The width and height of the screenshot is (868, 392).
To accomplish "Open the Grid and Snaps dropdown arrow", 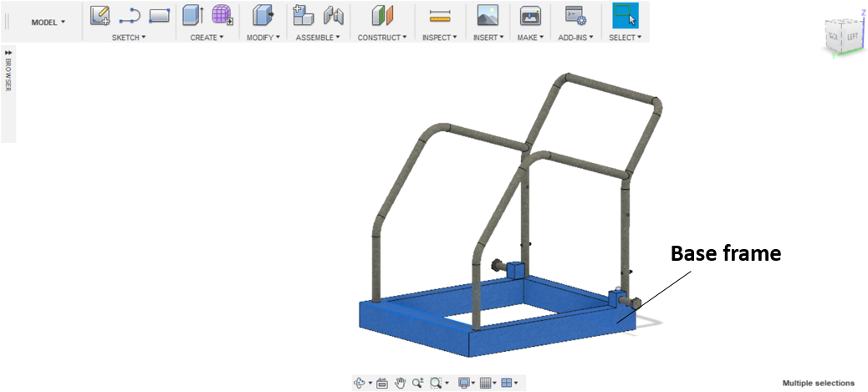I will tap(495, 383).
